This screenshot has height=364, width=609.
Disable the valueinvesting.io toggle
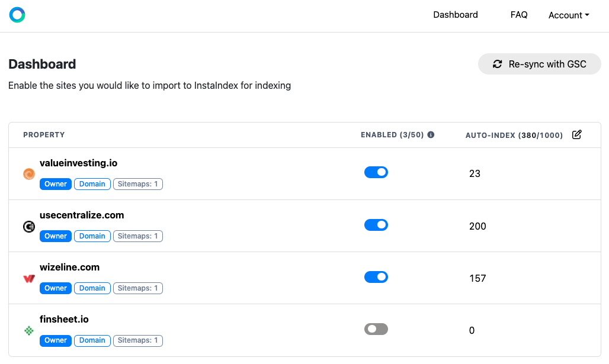[x=376, y=172]
